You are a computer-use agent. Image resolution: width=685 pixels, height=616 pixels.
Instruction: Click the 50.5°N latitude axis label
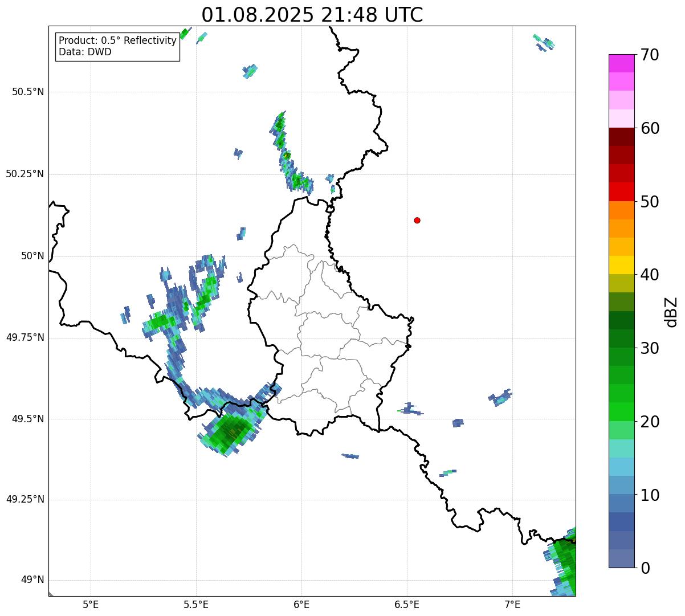pos(27,92)
